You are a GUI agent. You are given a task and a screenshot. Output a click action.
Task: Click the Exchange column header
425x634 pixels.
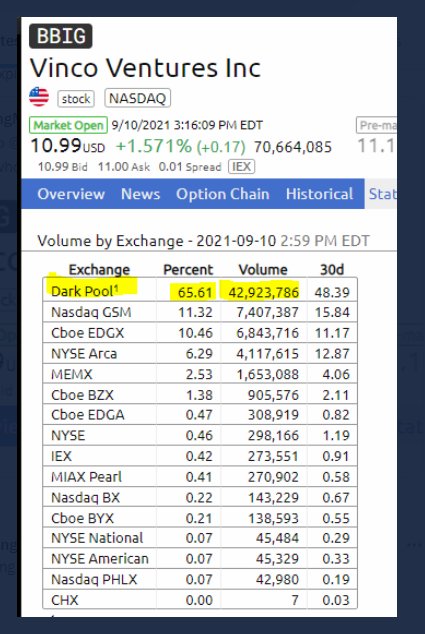(x=99, y=270)
